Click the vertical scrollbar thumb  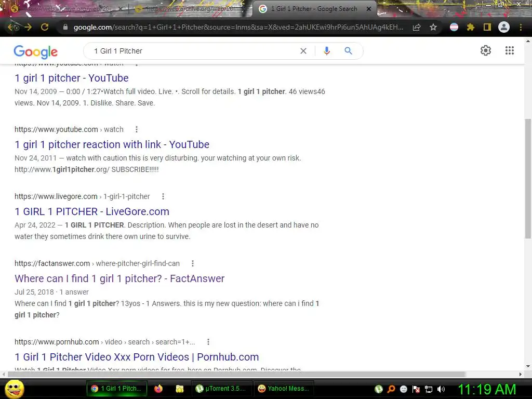click(x=528, y=179)
